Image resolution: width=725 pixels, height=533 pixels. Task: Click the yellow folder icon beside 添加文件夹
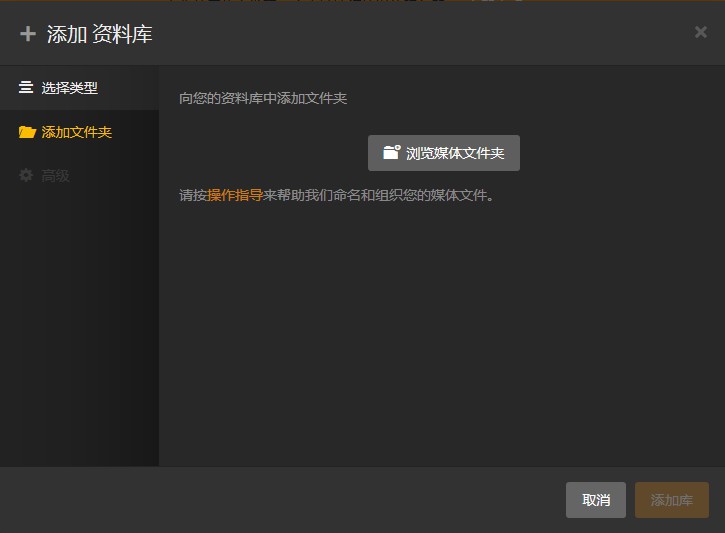tap(27, 132)
